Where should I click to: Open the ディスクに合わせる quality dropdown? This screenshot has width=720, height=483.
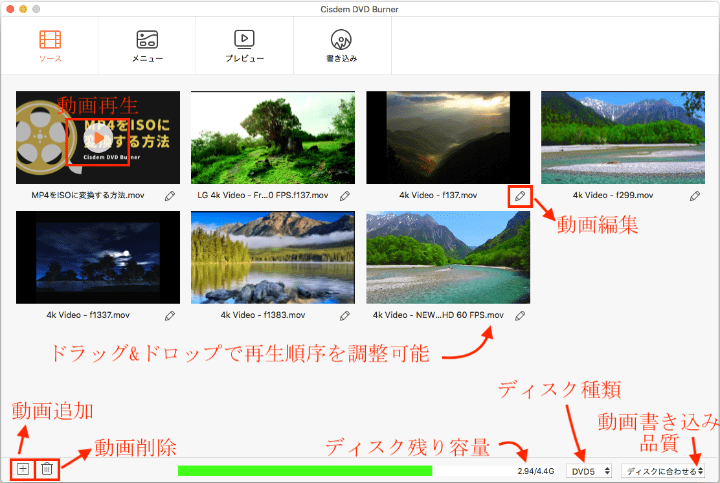click(663, 471)
